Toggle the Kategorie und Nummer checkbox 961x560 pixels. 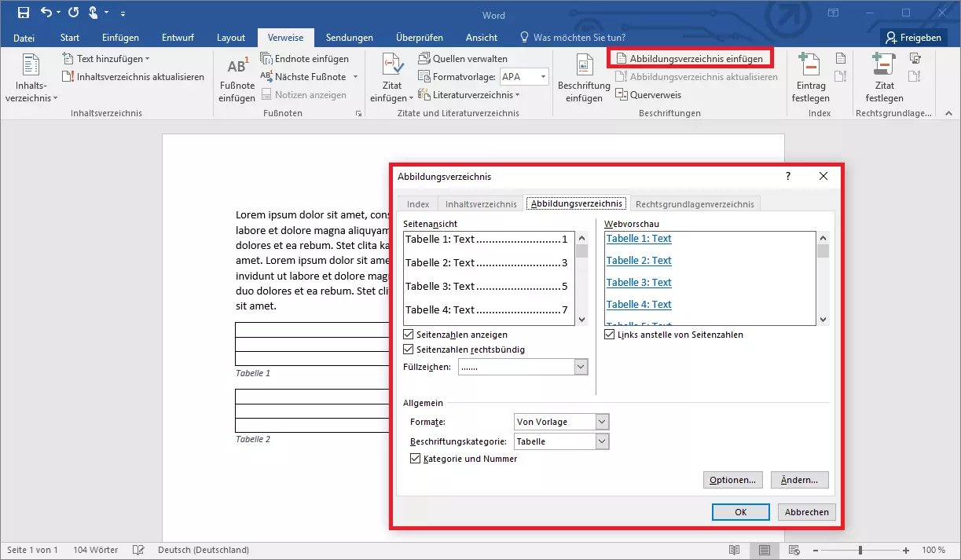pyautogui.click(x=415, y=459)
